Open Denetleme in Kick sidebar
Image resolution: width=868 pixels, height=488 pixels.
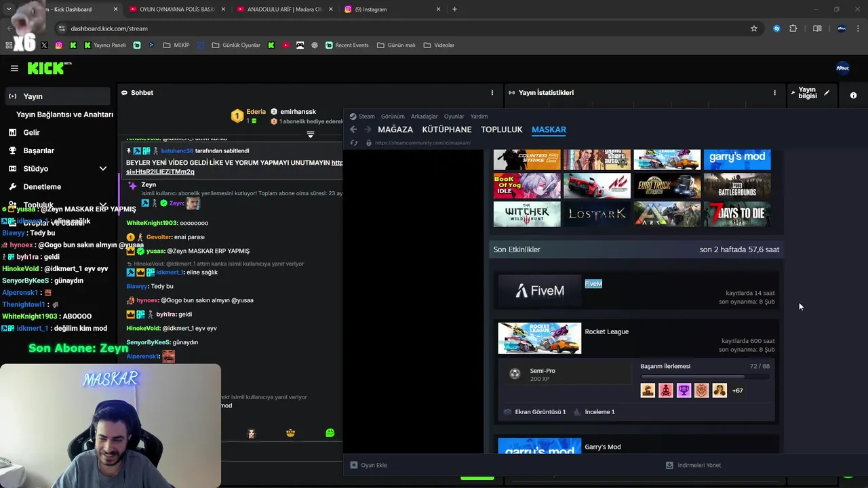click(x=42, y=187)
